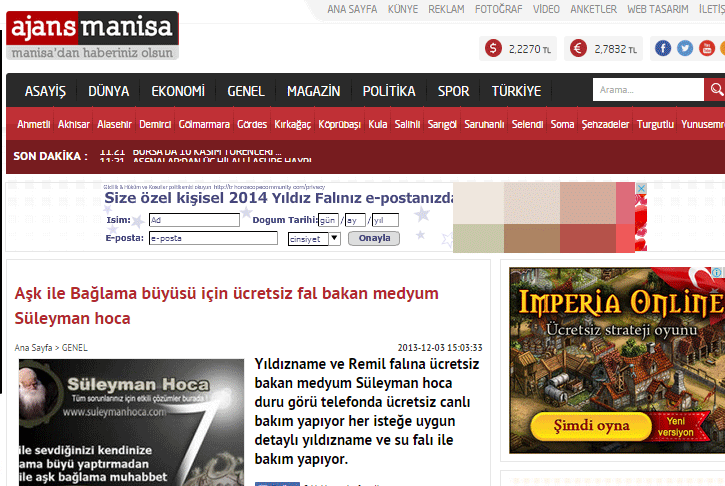
Task: Click Ana Sayfa breadcrumb link
Action: click(x=33, y=348)
